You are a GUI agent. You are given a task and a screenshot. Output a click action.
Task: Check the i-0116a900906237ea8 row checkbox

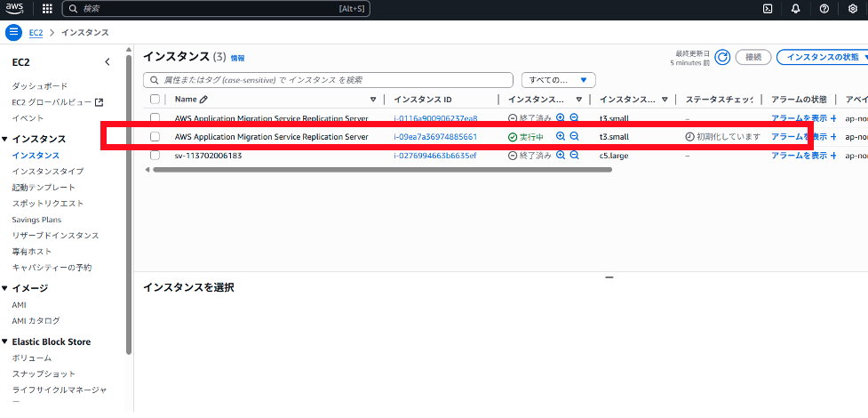point(155,118)
